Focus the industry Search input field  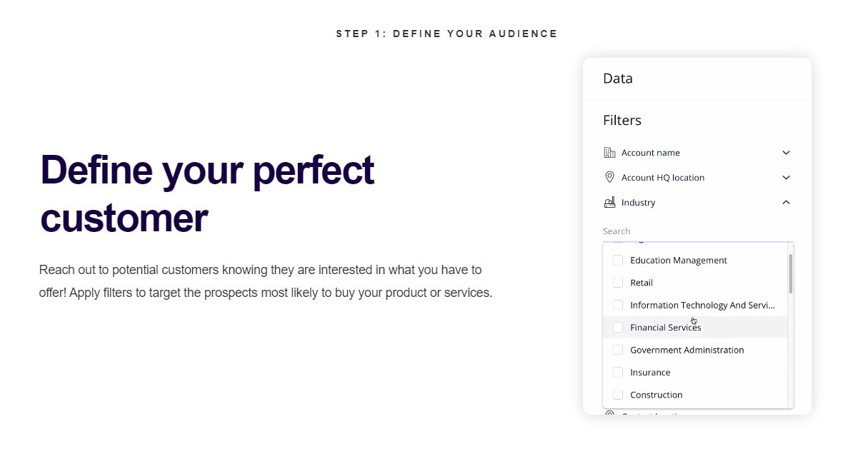pyautogui.click(x=697, y=231)
